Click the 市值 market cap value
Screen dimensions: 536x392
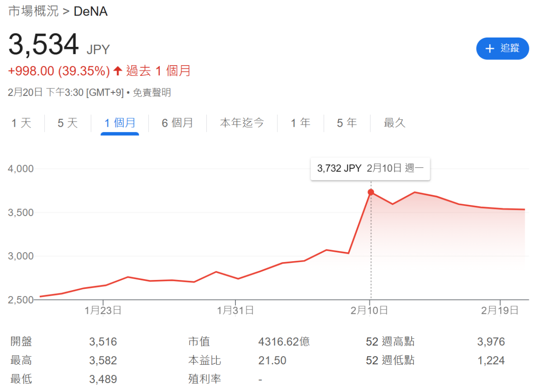[x=284, y=342]
